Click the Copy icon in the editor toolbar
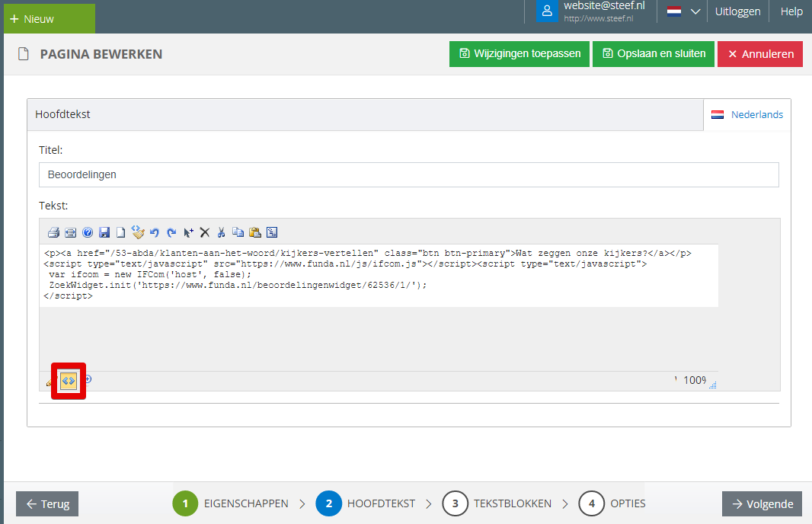 click(238, 232)
